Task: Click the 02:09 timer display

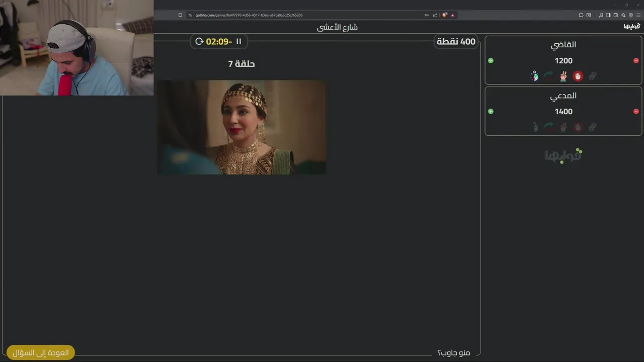Action: (x=219, y=41)
